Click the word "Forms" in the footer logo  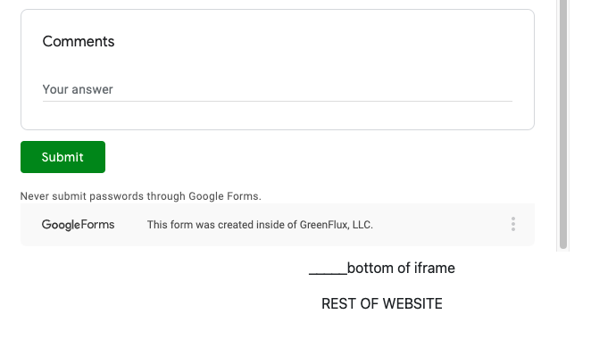tap(98, 225)
